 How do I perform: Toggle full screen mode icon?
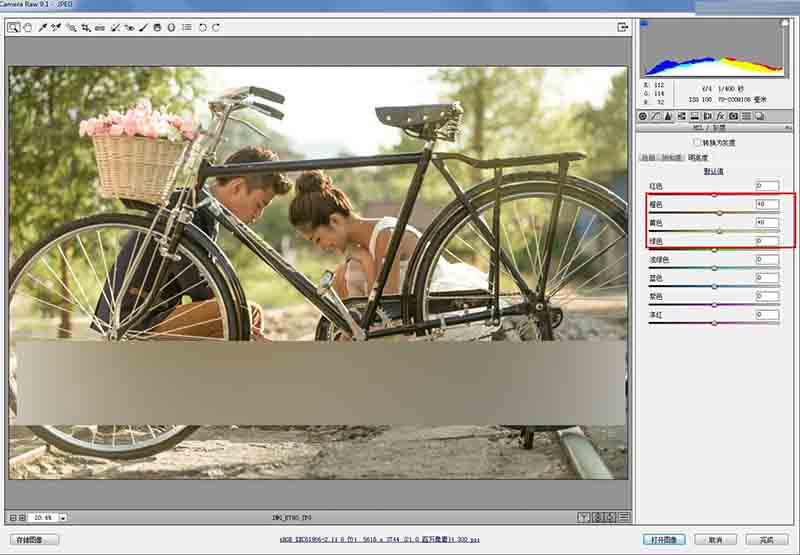click(622, 28)
